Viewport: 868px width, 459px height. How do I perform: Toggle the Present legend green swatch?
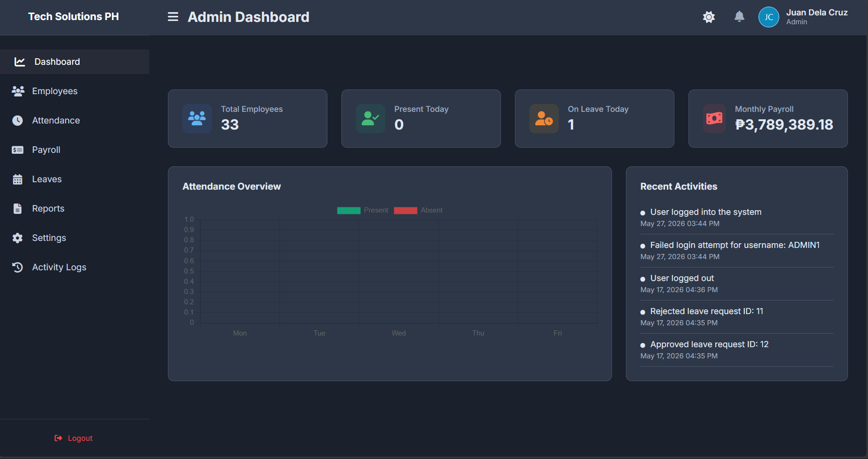point(349,211)
